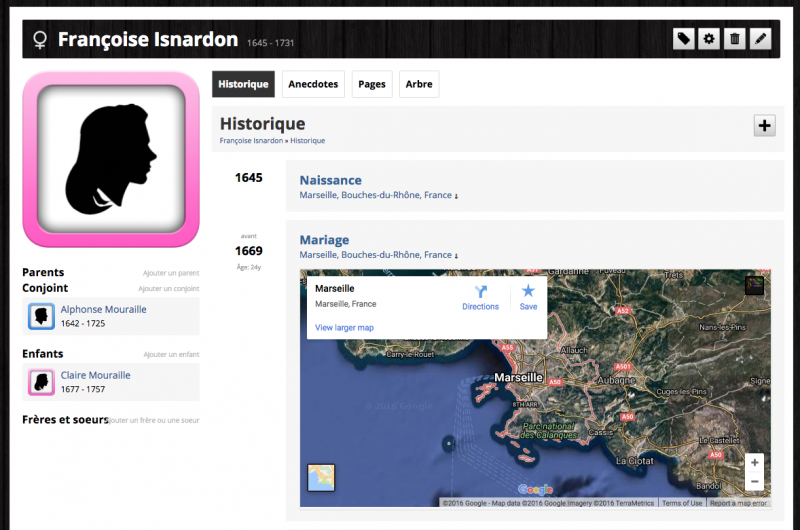This screenshot has width=800, height=530.
Task: Open Alphonse Mouraille's profile
Action: click(103, 310)
